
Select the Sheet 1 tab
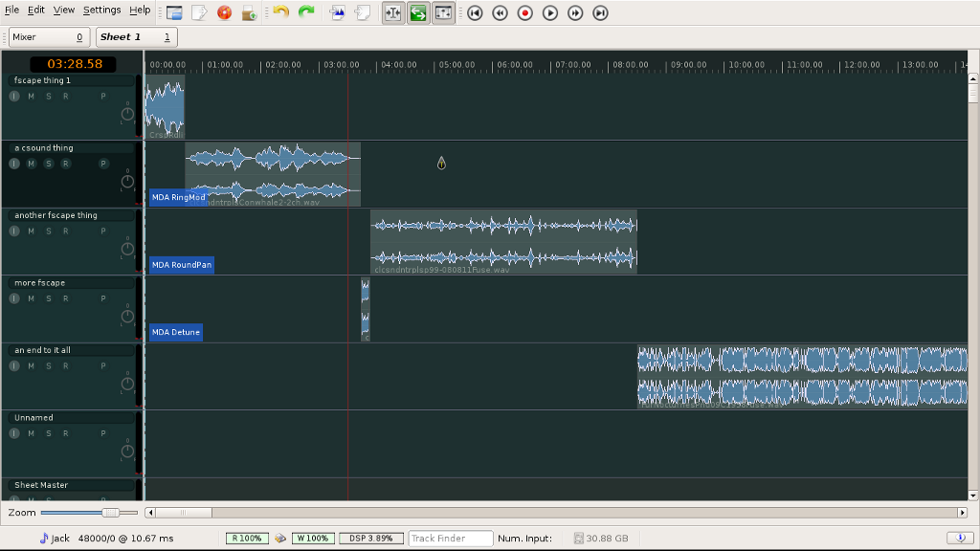click(x=135, y=37)
